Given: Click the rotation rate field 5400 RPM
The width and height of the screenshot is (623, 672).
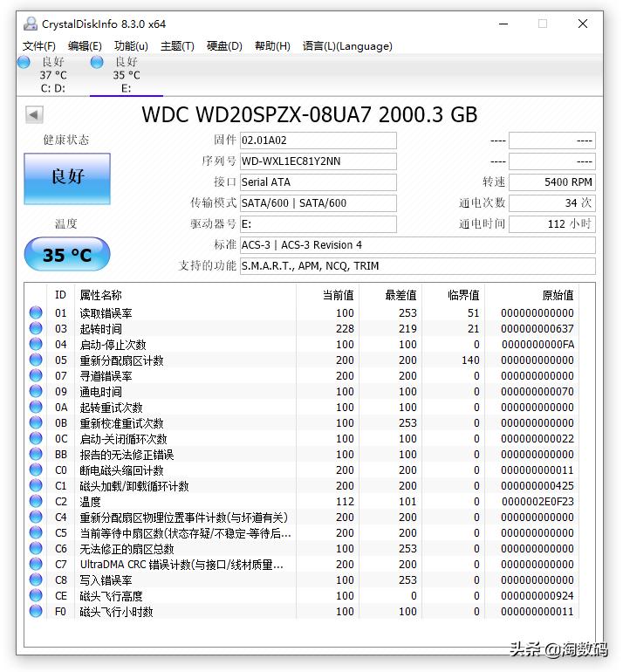Looking at the screenshot, I should (x=551, y=182).
